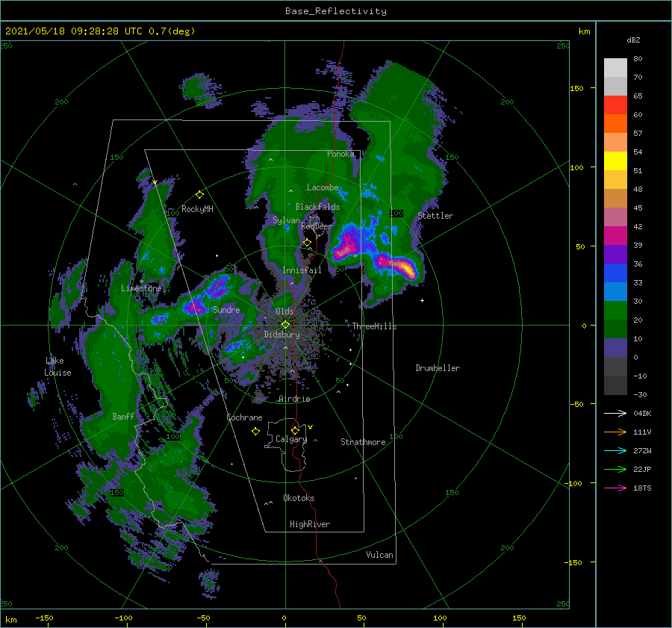Click the Calgary city label
The width and height of the screenshot is (672, 628).
(x=291, y=439)
